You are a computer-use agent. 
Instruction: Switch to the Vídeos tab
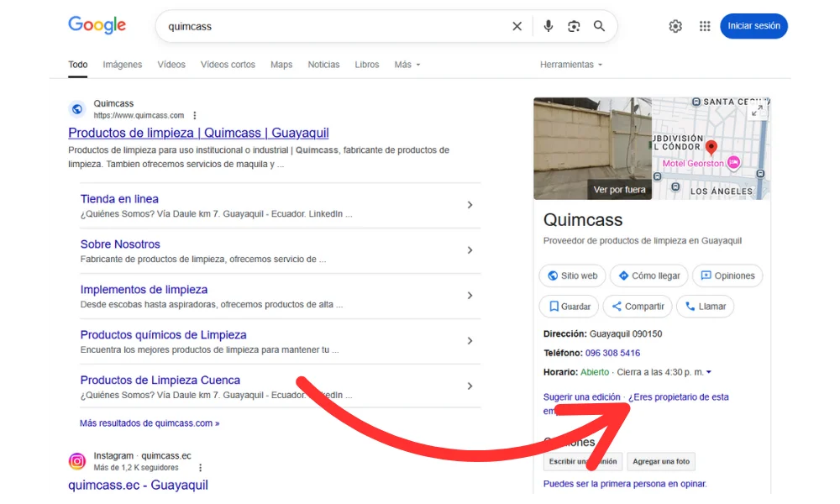[x=171, y=65]
